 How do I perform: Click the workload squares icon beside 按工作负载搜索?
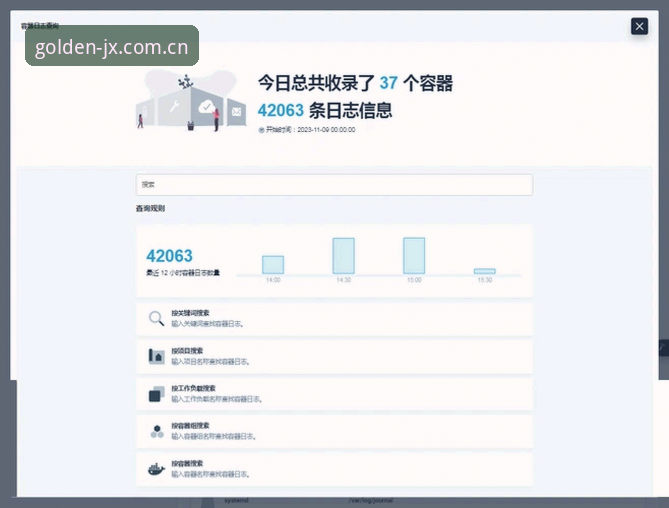(156, 393)
